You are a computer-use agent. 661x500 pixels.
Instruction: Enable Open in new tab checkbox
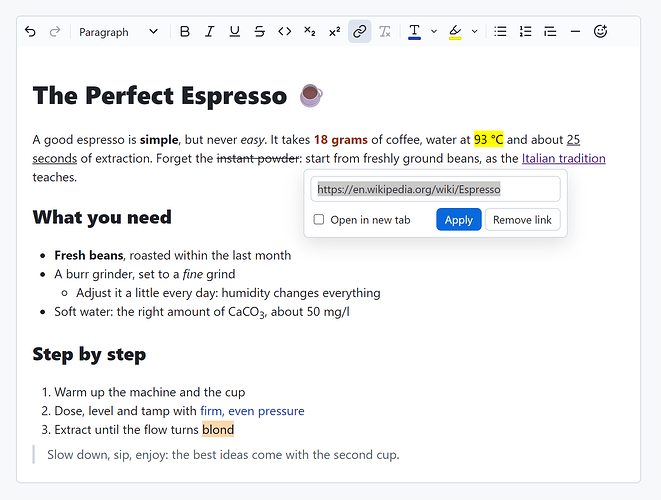(x=319, y=220)
